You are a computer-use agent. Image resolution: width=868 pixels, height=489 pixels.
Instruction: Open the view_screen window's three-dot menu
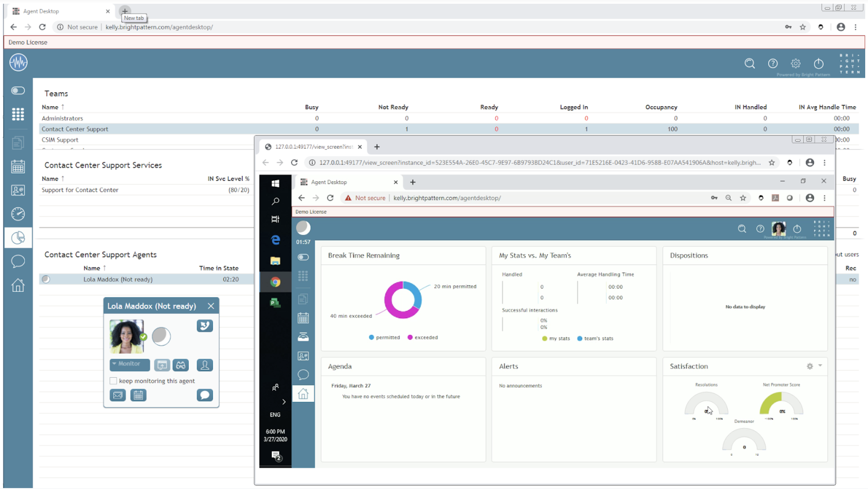825,163
